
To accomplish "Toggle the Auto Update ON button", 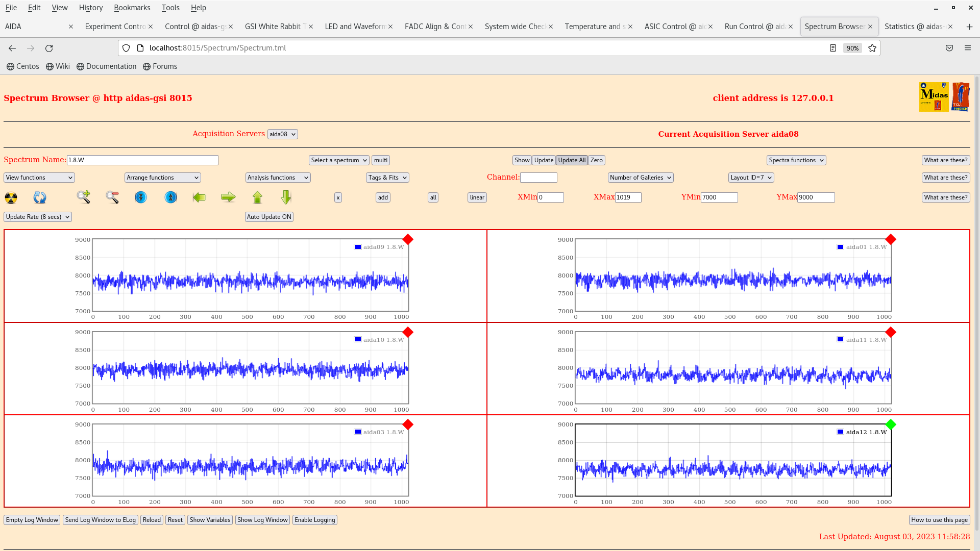I will click(269, 217).
